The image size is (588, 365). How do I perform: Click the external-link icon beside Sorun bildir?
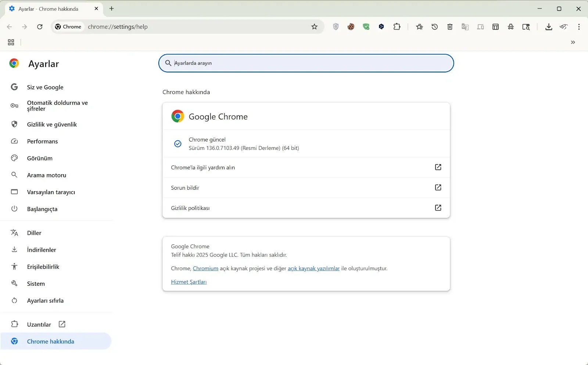click(x=438, y=187)
